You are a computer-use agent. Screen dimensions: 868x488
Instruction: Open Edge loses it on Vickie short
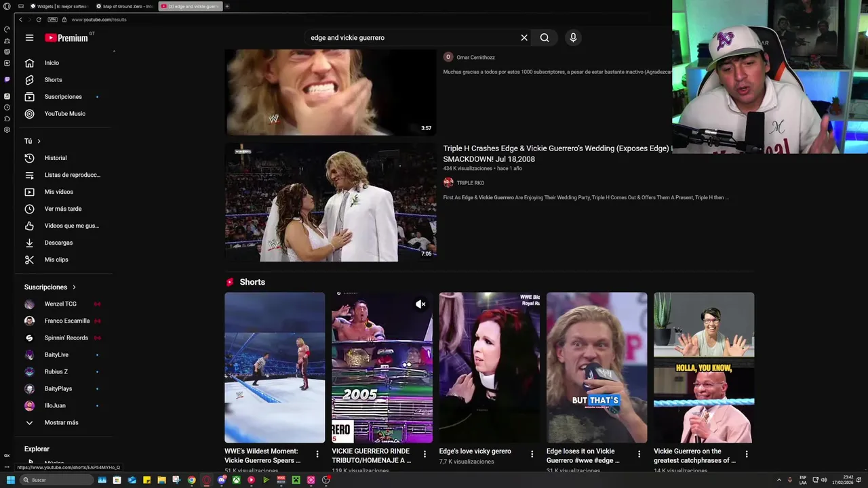597,367
